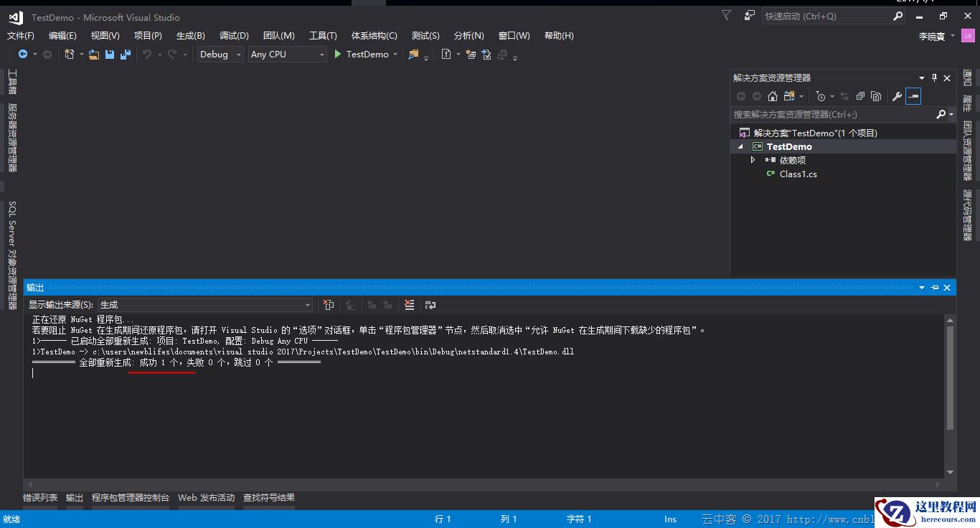Screen dimensions: 980x528
Task: Toggle the Preview Selected Items button
Action: pyautogui.click(x=913, y=96)
